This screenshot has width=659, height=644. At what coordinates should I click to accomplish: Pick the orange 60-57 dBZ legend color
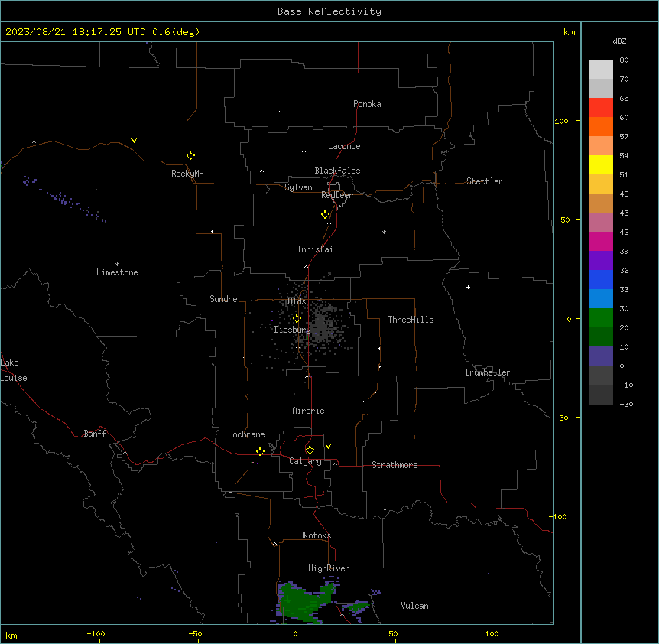coord(601,126)
